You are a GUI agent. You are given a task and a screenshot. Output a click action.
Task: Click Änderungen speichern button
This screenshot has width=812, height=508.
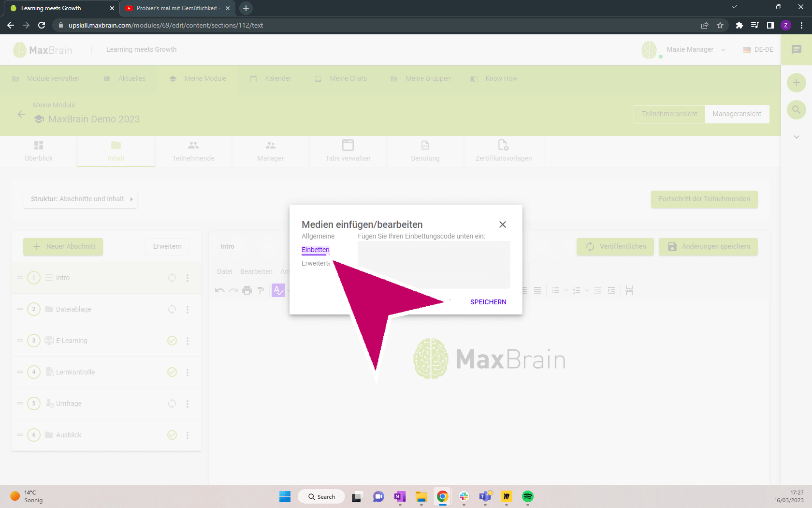(x=708, y=247)
